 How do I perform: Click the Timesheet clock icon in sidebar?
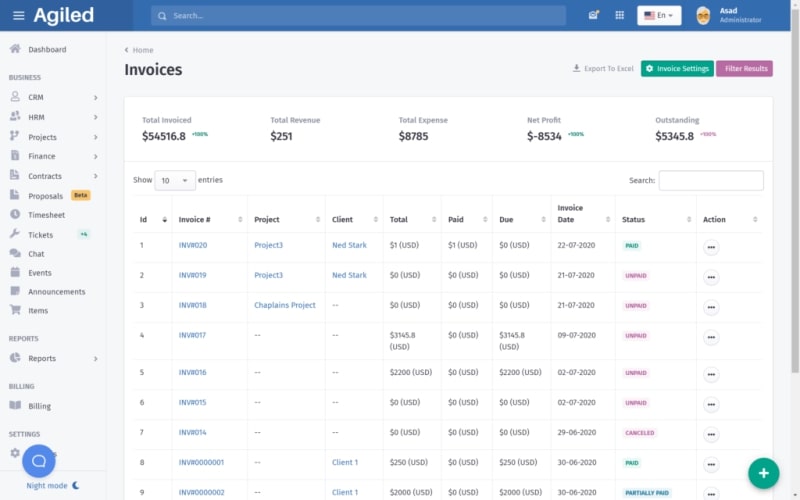pos(15,215)
